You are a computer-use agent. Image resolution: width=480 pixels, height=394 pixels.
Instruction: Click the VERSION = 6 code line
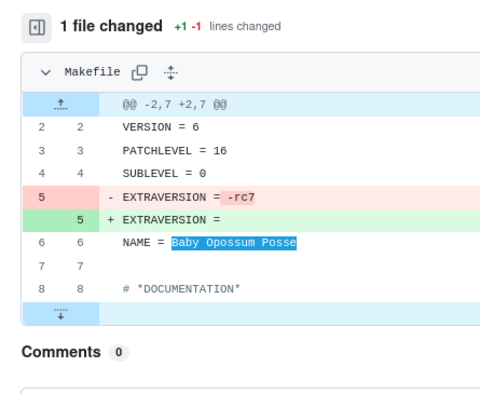click(161, 127)
